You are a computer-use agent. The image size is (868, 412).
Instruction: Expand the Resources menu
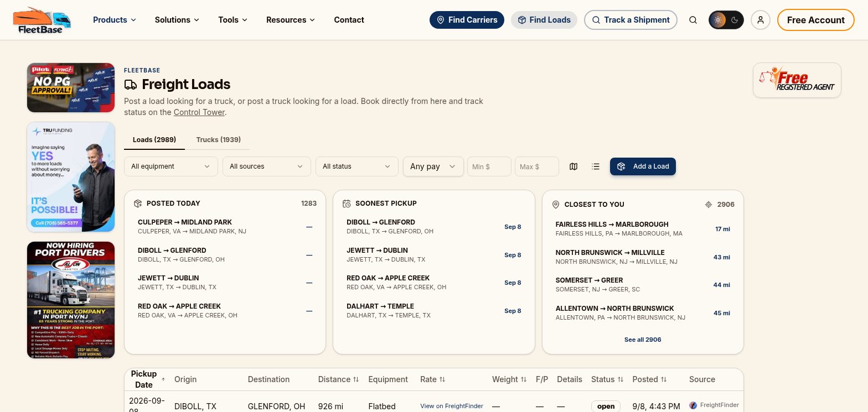pyautogui.click(x=291, y=20)
